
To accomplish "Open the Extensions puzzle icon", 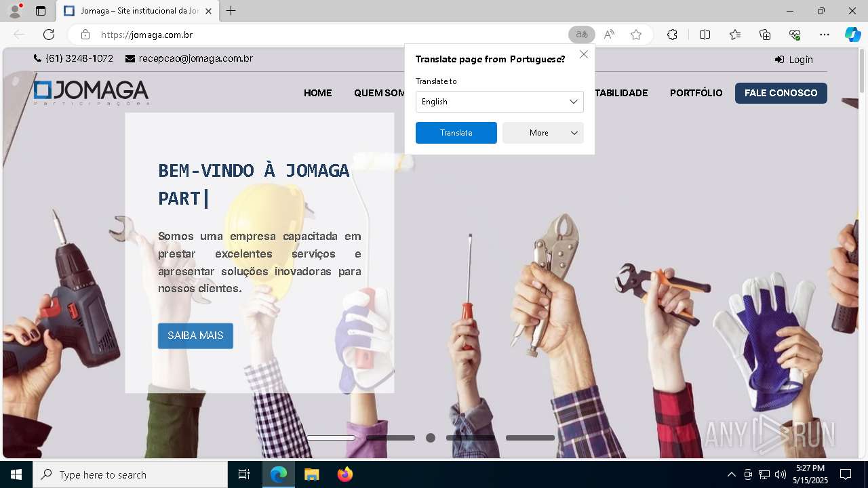I will [672, 35].
